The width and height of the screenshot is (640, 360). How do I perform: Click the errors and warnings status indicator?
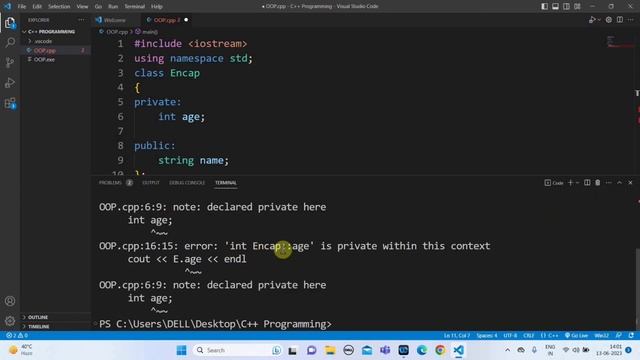pos(17,335)
